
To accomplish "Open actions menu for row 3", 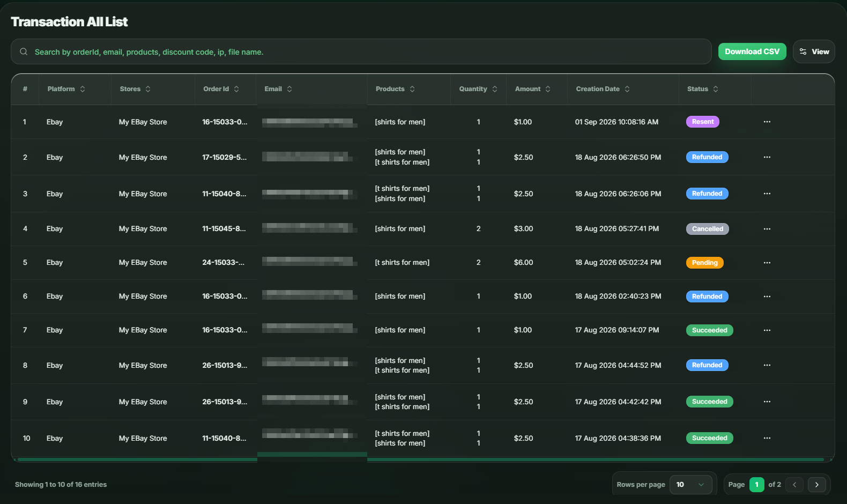I will coord(767,194).
